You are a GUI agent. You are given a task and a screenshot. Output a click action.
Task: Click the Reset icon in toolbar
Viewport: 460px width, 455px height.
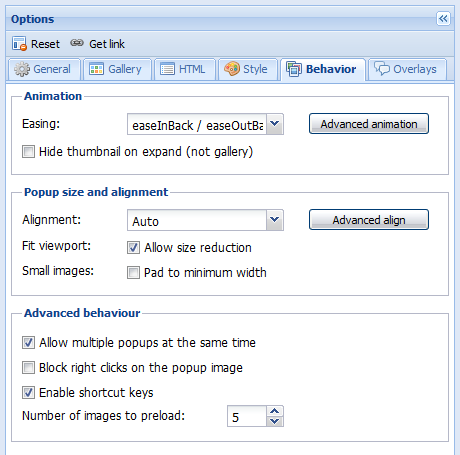[x=19, y=44]
